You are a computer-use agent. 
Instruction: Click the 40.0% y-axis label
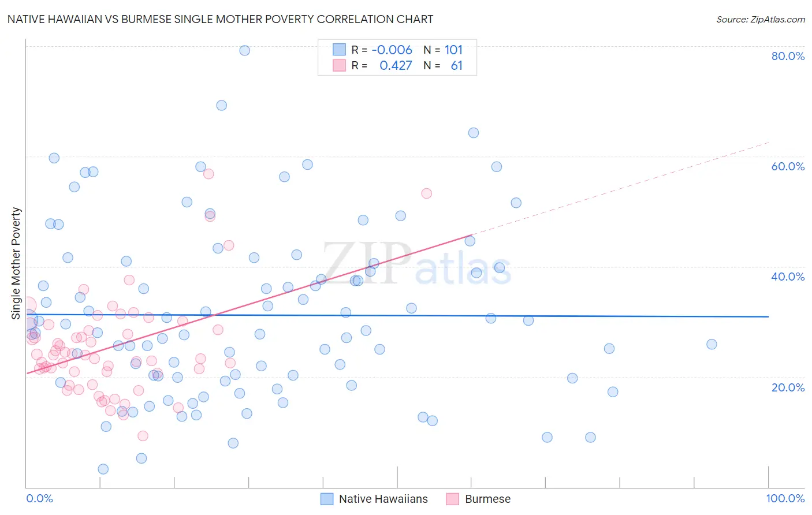[x=788, y=277]
